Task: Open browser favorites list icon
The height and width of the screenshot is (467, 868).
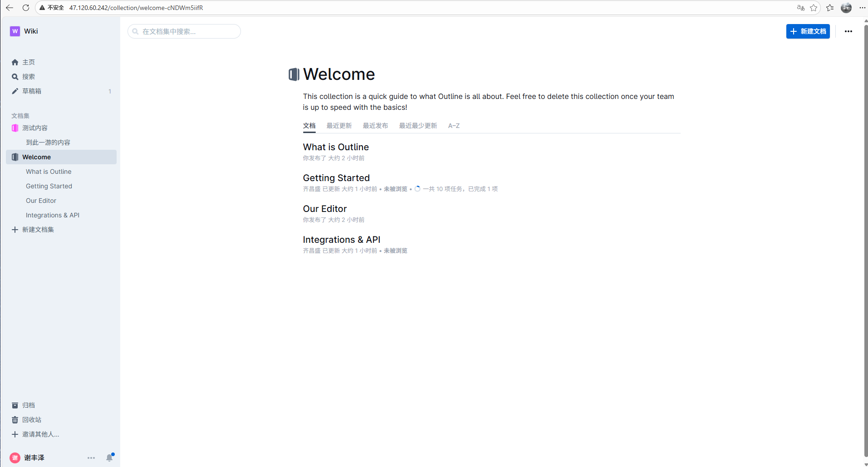Action: point(830,8)
